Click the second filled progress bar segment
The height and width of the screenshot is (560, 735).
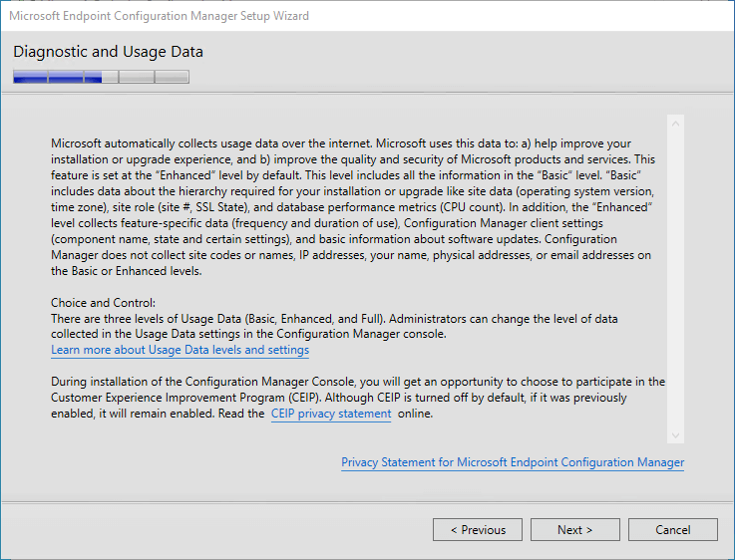coord(66,77)
